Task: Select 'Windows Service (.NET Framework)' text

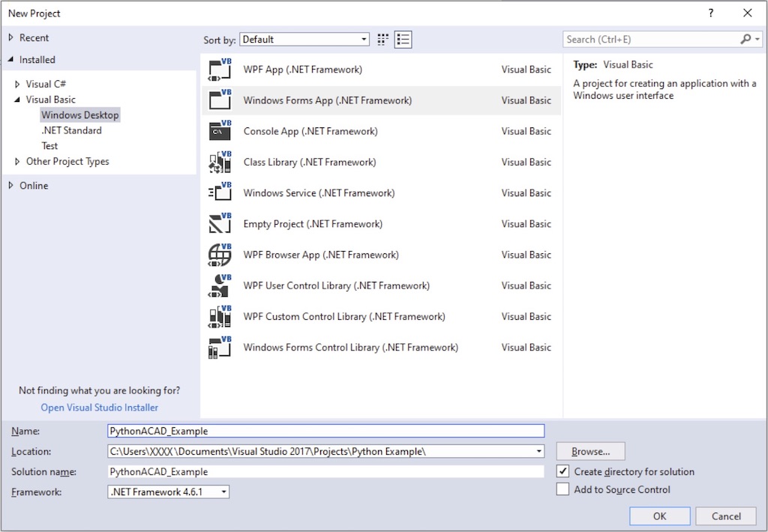Action: [x=319, y=193]
